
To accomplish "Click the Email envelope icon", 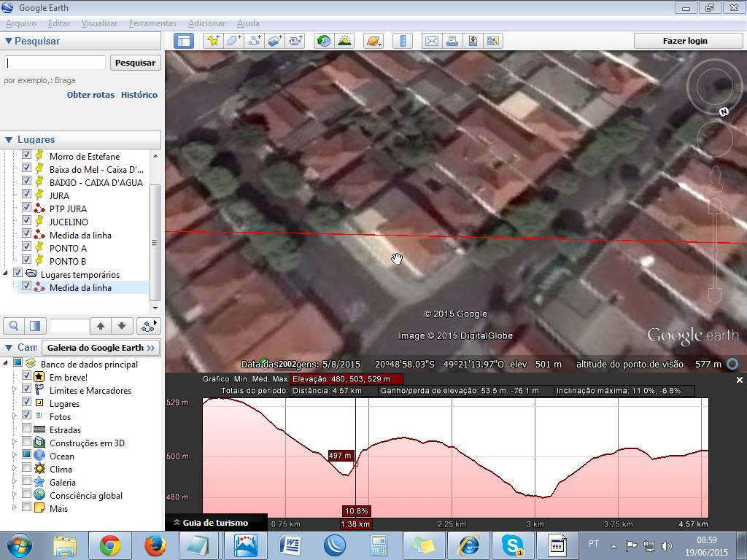I will [x=432, y=41].
